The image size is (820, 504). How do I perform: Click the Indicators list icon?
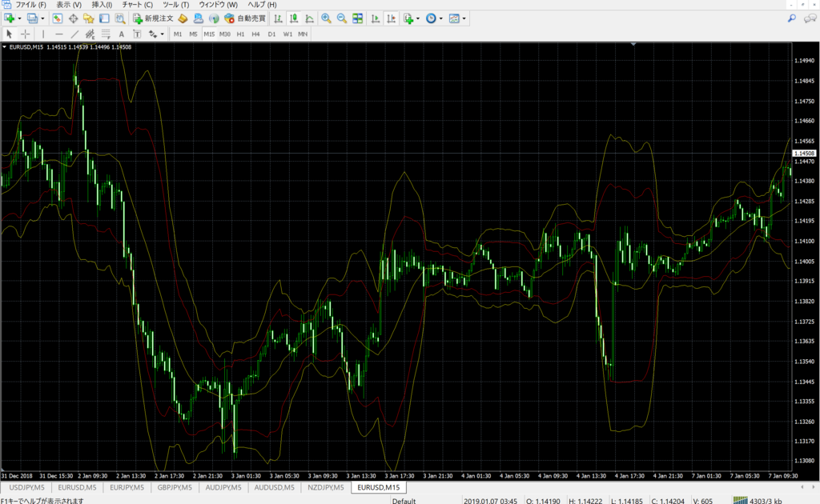tap(408, 19)
